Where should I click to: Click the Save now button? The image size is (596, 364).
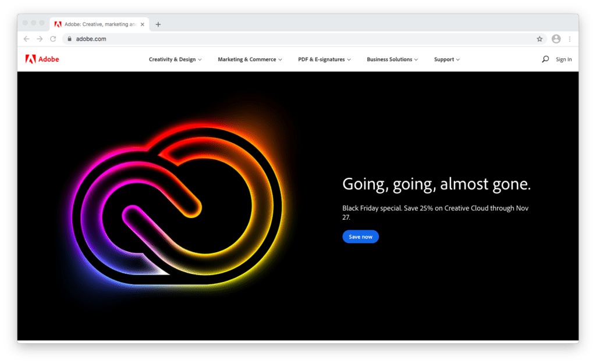pos(360,237)
